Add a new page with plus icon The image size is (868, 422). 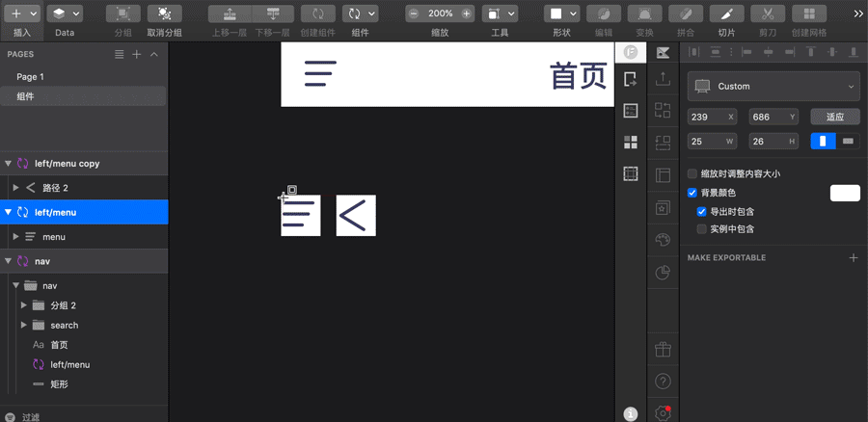point(137,55)
